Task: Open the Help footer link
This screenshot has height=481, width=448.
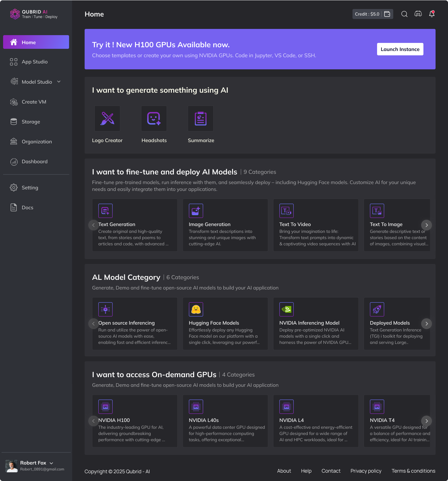Action: 306,471
